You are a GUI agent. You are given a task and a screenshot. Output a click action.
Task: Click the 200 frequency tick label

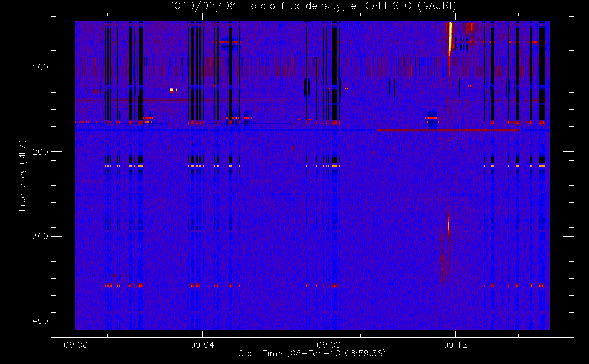click(x=40, y=152)
